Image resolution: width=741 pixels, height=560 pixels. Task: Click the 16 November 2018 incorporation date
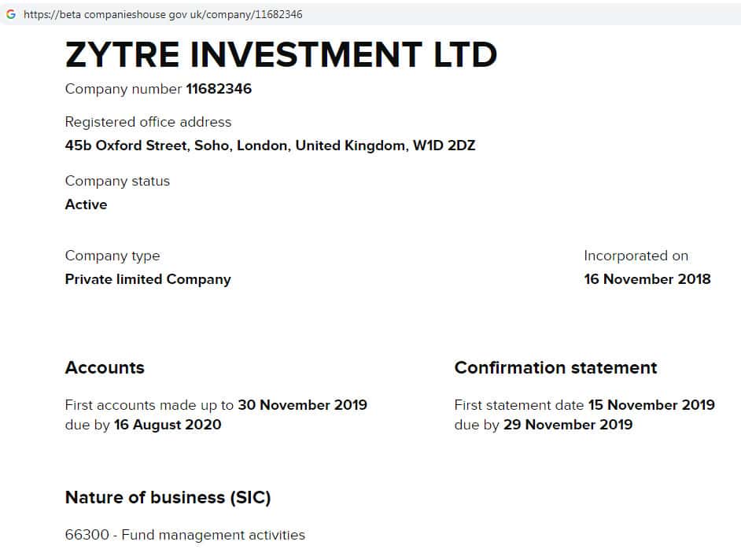coord(647,279)
